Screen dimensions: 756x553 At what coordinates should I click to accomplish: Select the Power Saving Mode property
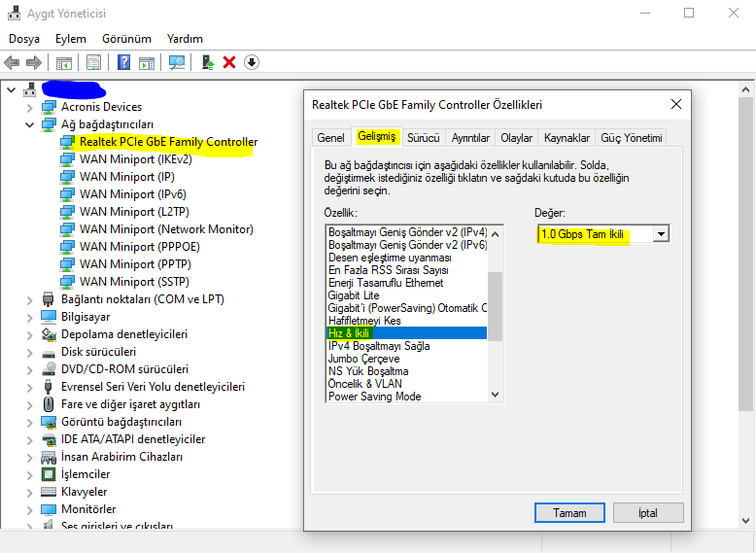point(375,397)
